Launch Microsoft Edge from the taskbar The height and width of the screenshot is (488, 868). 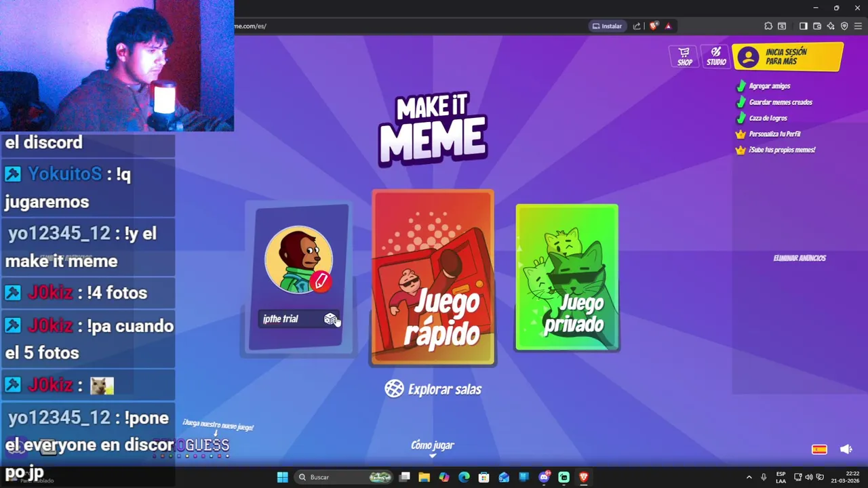click(464, 477)
